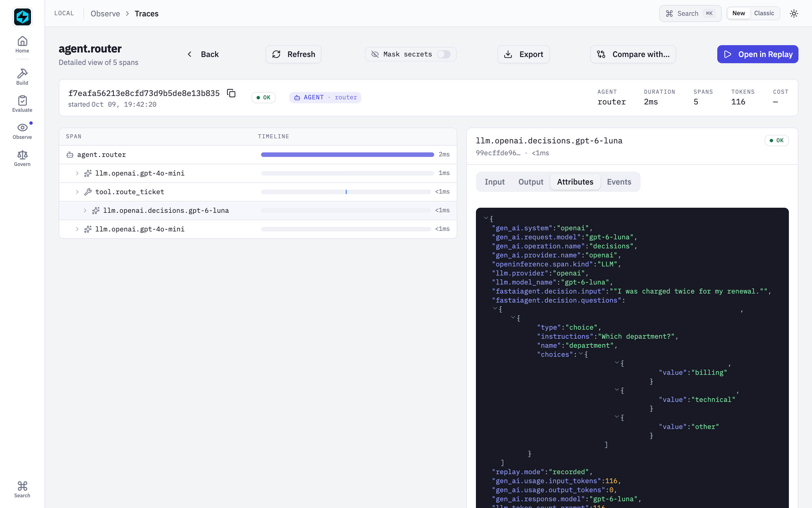Collapse the root JSON object in attributes
This screenshot has width=812, height=508.
[x=486, y=218]
